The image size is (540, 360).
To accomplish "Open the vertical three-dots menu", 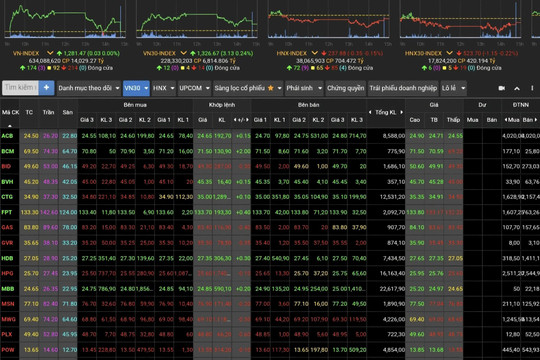I will tap(532, 88).
